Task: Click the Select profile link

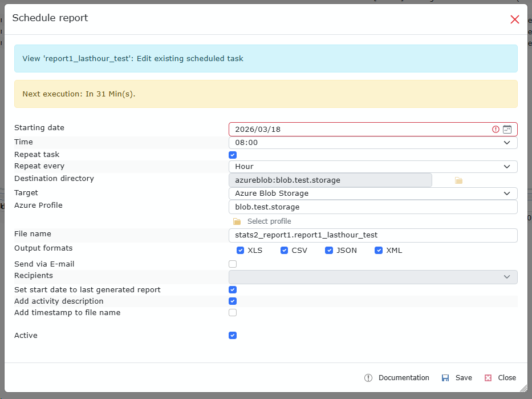Action: pyautogui.click(x=269, y=221)
